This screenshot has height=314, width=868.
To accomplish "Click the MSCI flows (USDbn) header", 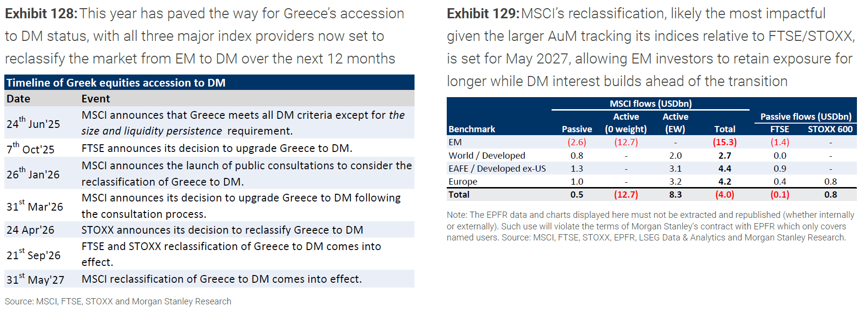I will tap(651, 104).
